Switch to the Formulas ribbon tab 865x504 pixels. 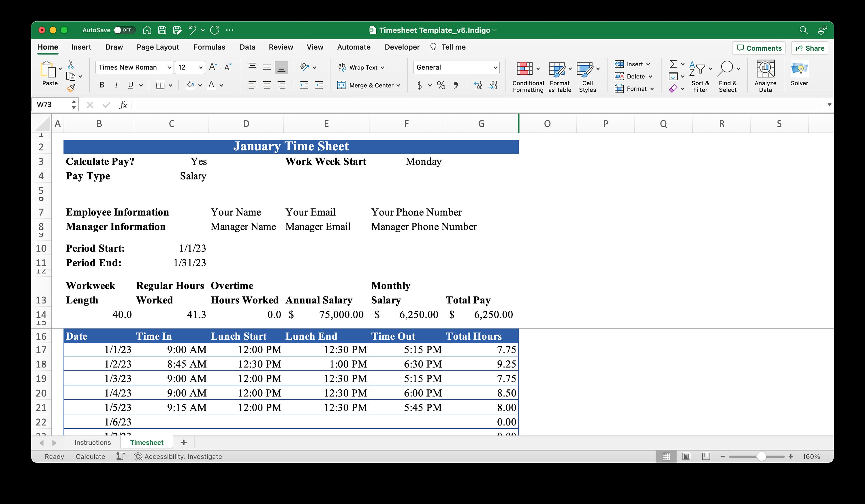click(209, 47)
